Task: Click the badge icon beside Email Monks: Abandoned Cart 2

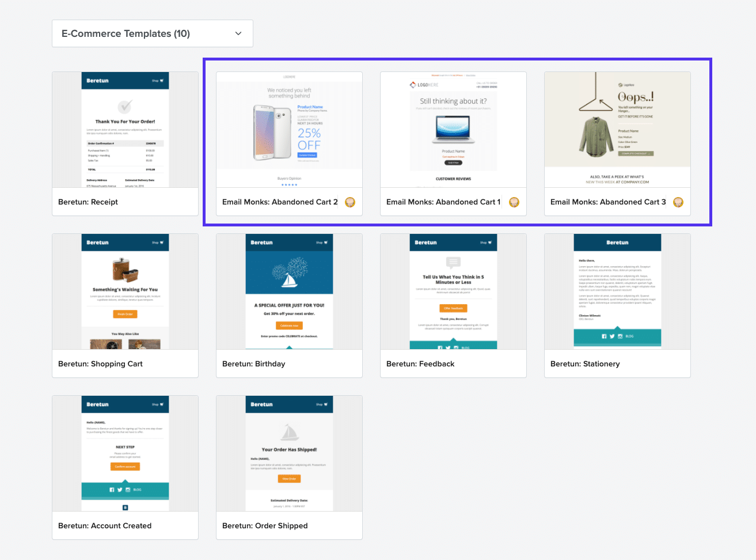Action: point(349,202)
